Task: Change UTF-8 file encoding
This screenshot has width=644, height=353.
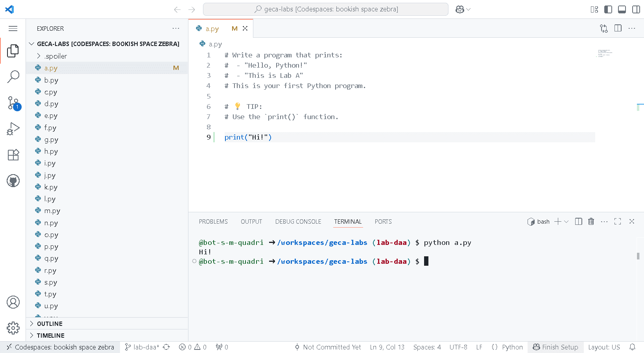Action: (x=458, y=347)
